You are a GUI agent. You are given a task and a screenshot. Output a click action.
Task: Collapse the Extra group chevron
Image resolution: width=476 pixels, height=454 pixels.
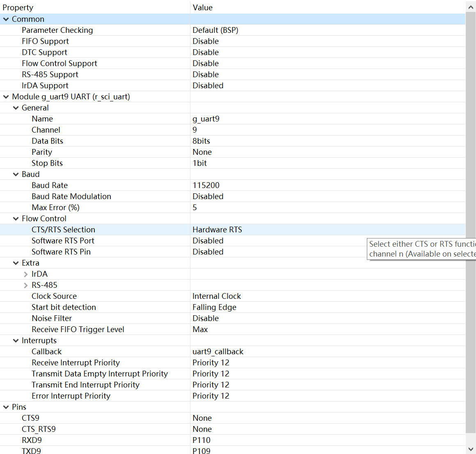(x=16, y=263)
